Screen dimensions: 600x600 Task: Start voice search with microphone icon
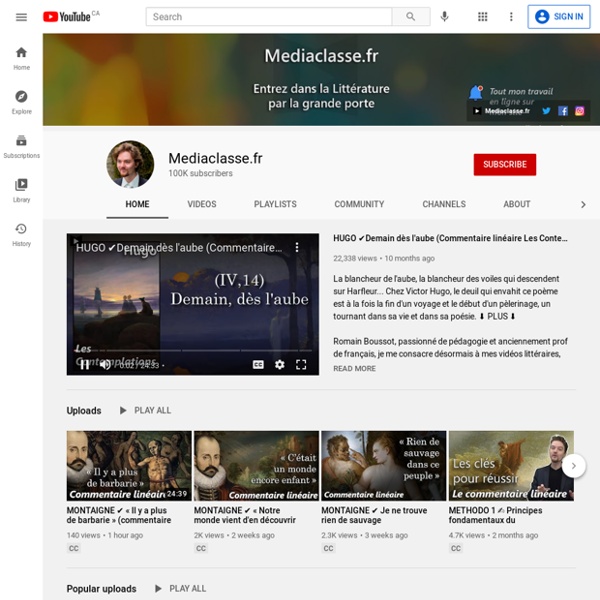(444, 17)
